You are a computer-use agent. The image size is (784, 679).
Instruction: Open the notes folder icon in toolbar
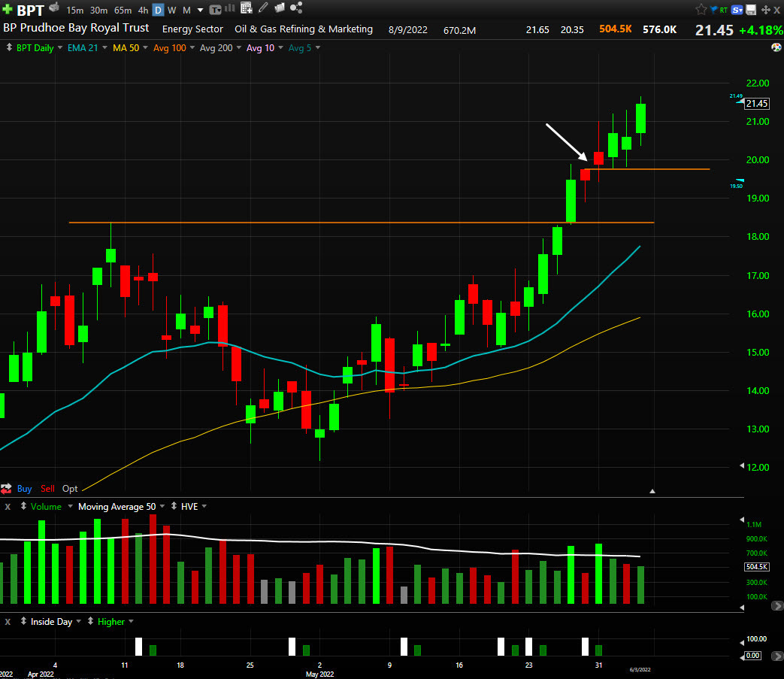280,8
